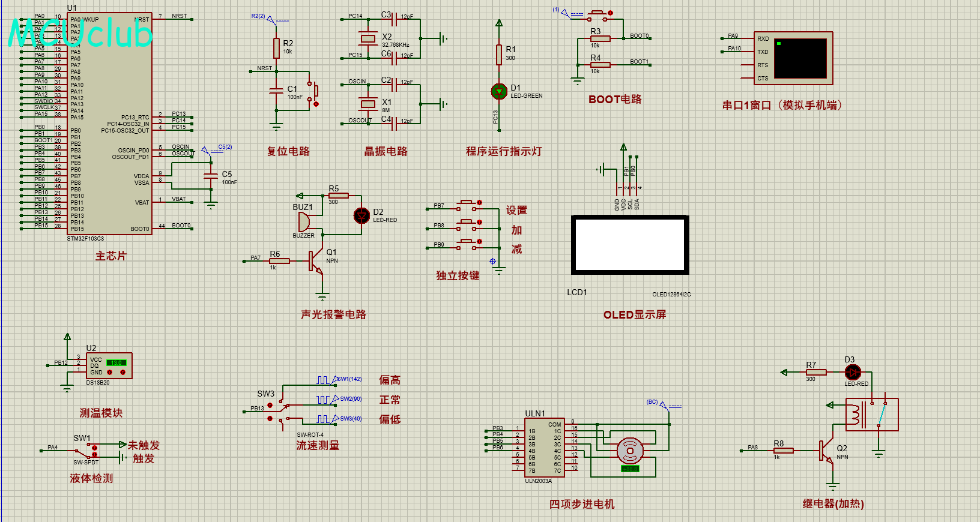Viewport: 980px width, 522px height.
Task: Click the 声光报警电路 label
Action: tap(334, 314)
